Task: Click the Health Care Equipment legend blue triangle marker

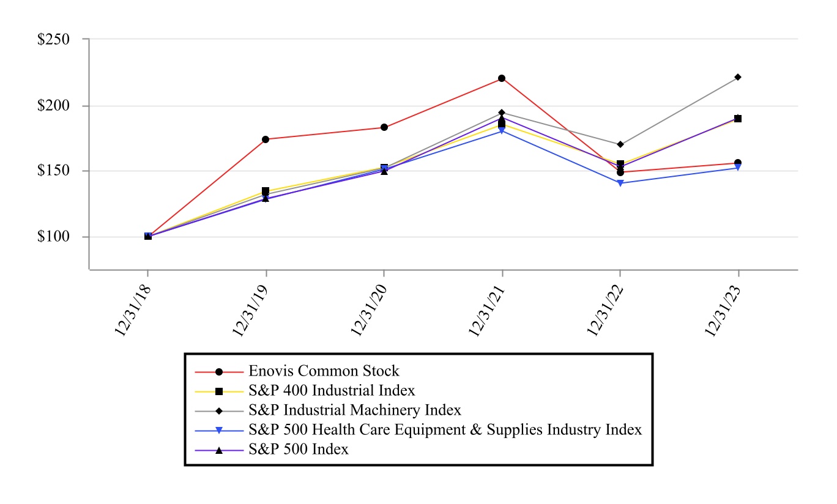Action: pos(218,430)
